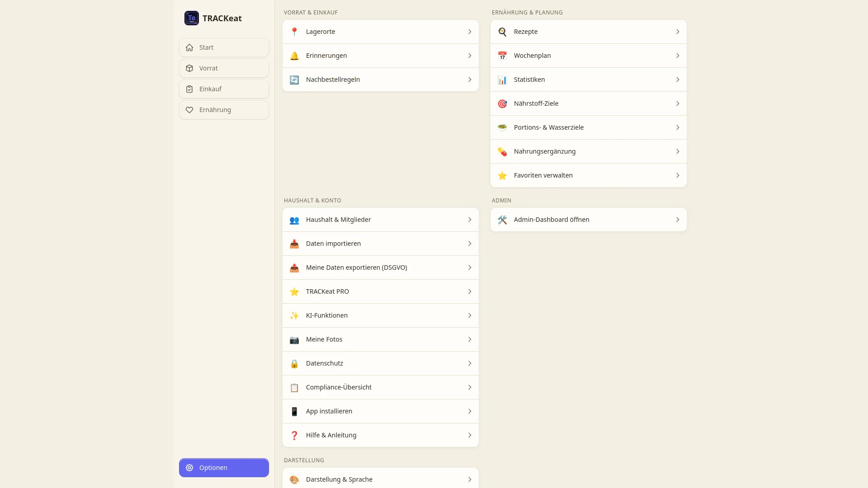Switch to the Einkauf section
868x488 pixels.
224,89
